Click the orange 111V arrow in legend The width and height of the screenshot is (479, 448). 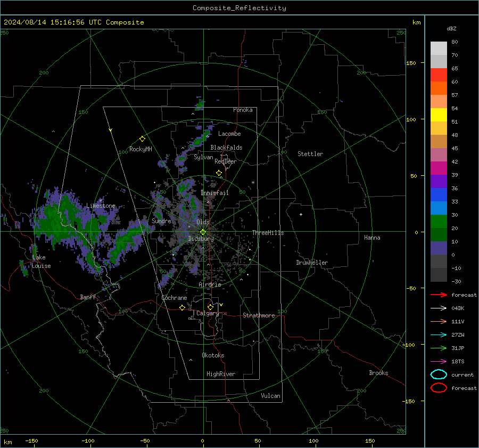point(439,321)
